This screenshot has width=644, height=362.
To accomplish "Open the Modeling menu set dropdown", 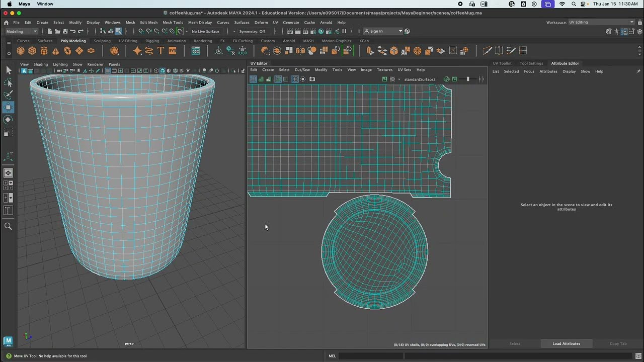I will [x=21, y=31].
